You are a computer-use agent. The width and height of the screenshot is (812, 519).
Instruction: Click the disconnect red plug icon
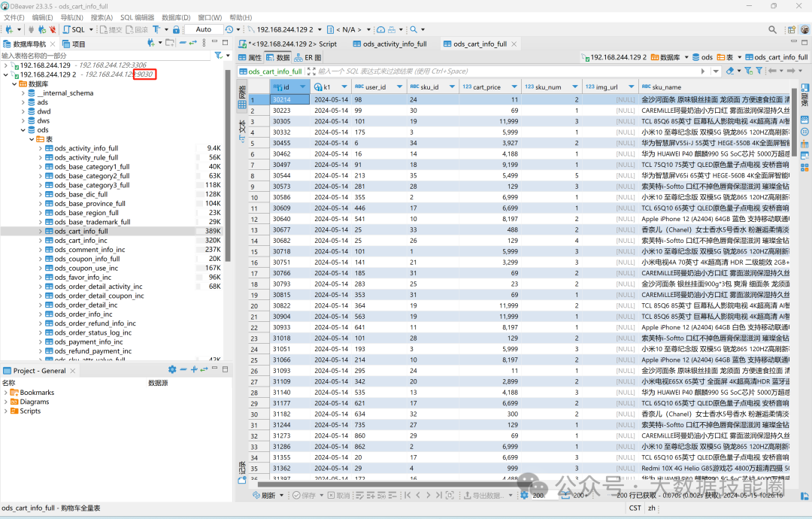[53, 29]
